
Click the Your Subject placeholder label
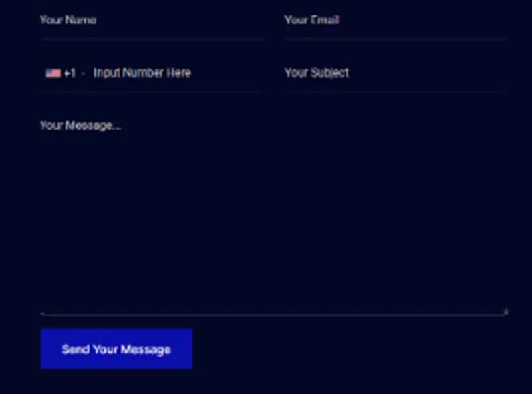click(317, 73)
